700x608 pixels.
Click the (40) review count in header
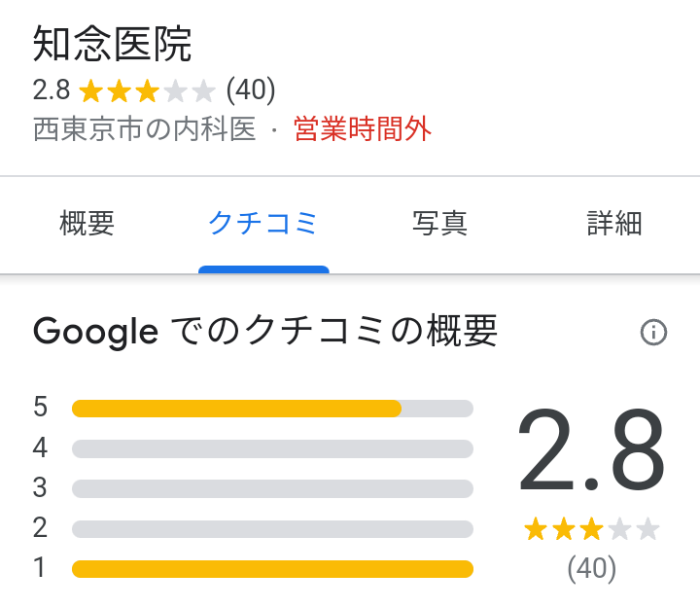pyautogui.click(x=251, y=90)
